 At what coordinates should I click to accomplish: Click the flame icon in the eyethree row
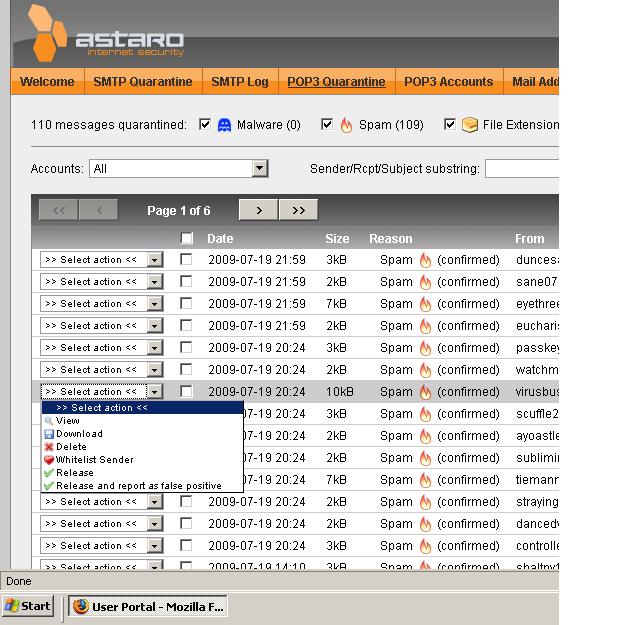[425, 304]
